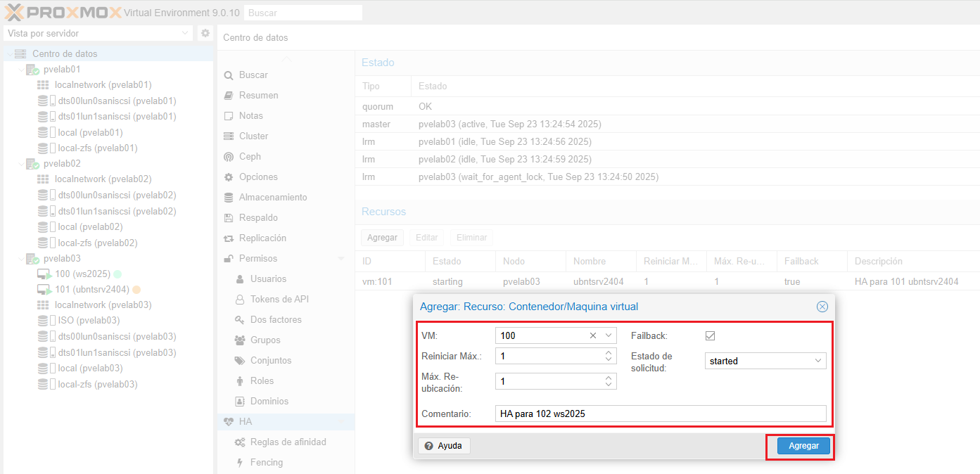Viewport: 980px width, 474px height.
Task: Select dts01lun1saniscsi (pvelab02) storage item
Action: 117,211
